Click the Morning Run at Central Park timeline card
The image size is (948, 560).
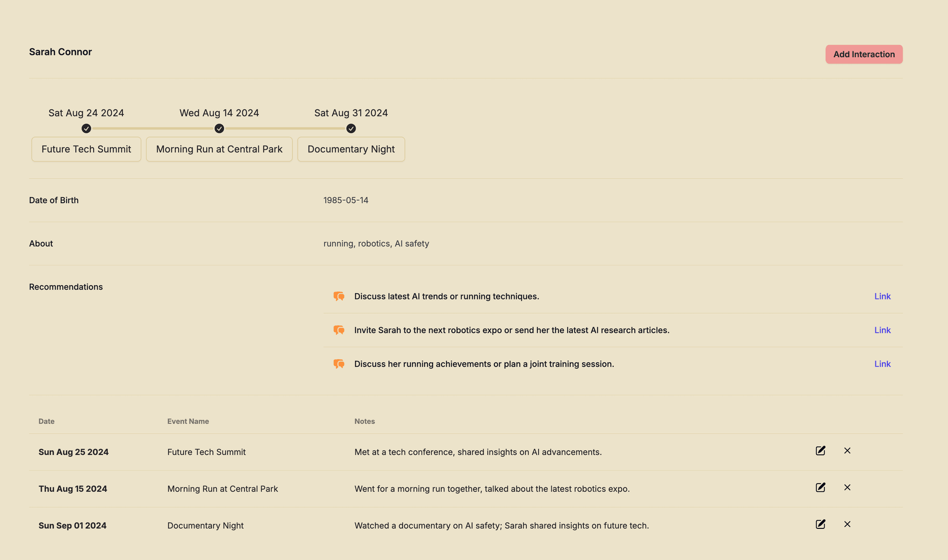[x=219, y=149]
